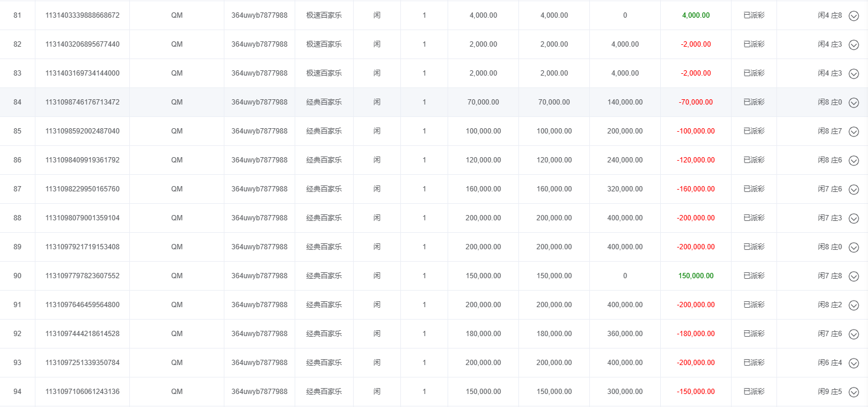This screenshot has width=868, height=407.
Task: Select 极速百家乐 game in row 82
Action: tap(324, 44)
